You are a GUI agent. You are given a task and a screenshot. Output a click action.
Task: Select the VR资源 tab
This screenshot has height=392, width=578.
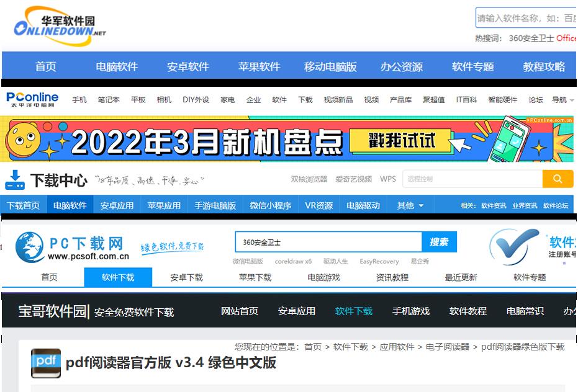click(x=319, y=205)
